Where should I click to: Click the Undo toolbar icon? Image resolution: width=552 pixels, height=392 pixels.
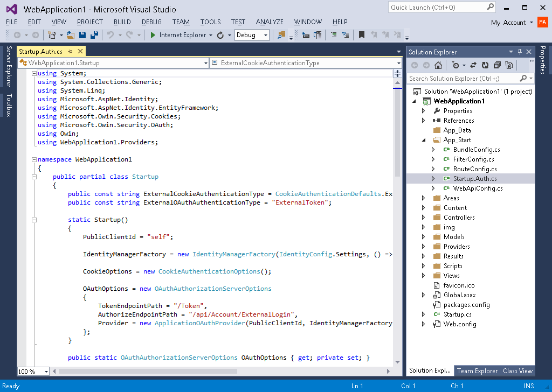click(110, 35)
